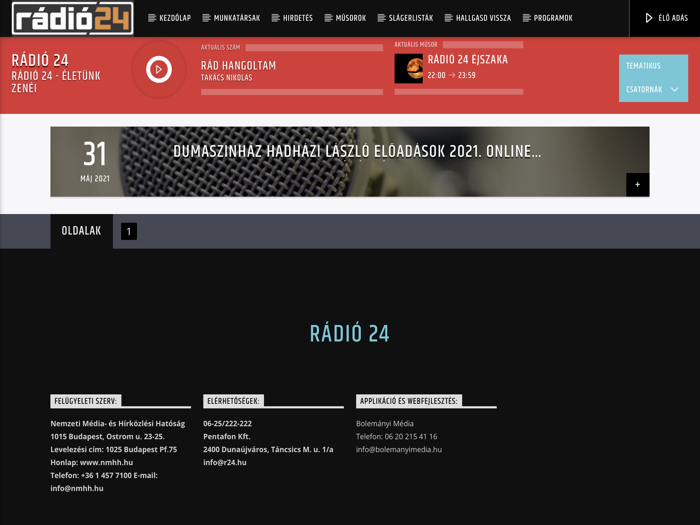Click the 1015 Budapest, Ostrom u. 23-25. address
The height and width of the screenshot is (525, 700).
click(107, 437)
